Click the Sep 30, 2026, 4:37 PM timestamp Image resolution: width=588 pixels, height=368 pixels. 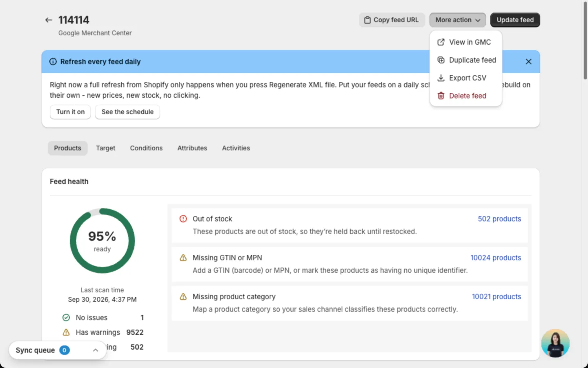coord(102,299)
